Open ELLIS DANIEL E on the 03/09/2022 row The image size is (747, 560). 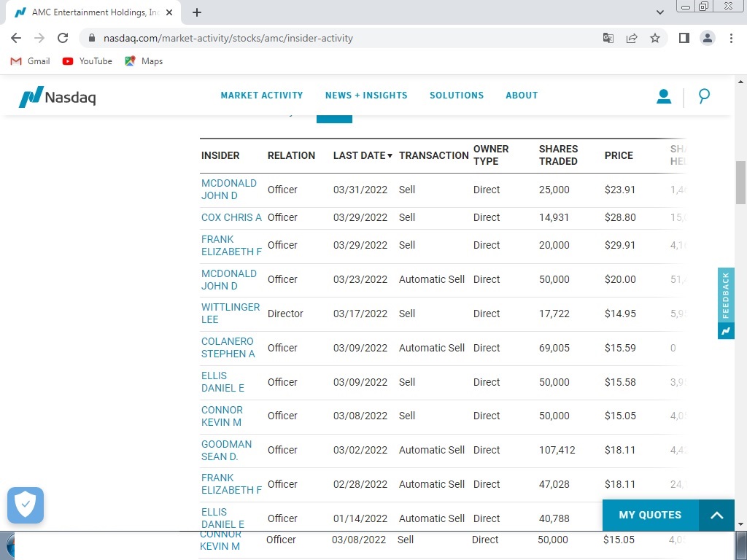coord(222,382)
